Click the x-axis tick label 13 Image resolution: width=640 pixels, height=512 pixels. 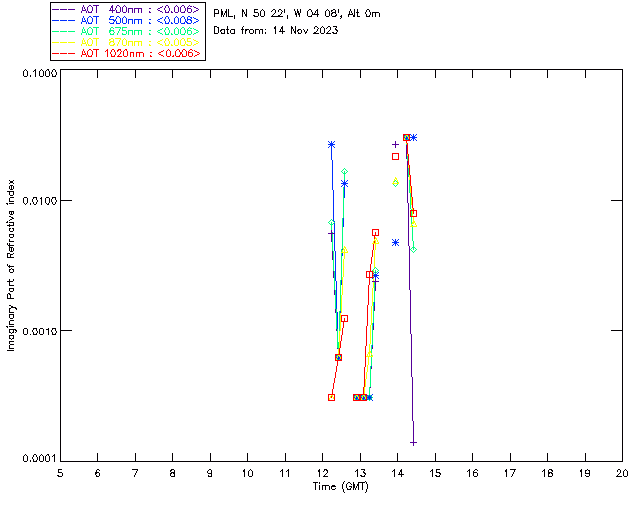click(x=360, y=473)
